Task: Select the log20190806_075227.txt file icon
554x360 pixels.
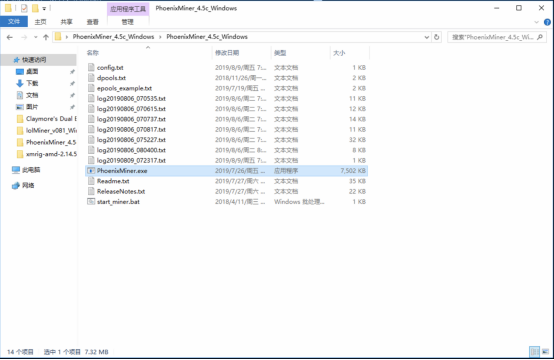Action: pos(91,140)
